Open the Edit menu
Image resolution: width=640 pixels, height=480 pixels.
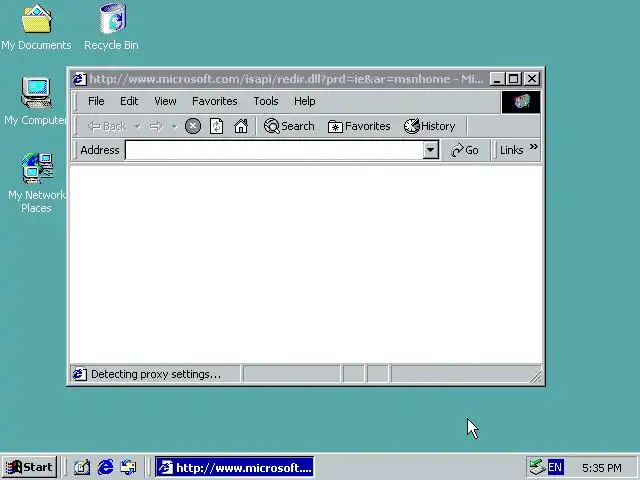[129, 101]
